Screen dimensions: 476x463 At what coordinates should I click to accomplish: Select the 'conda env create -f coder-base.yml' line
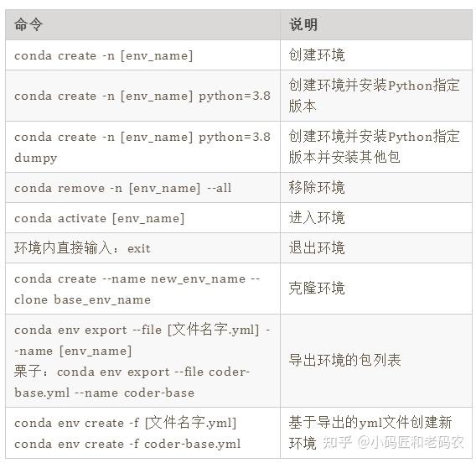point(127,444)
